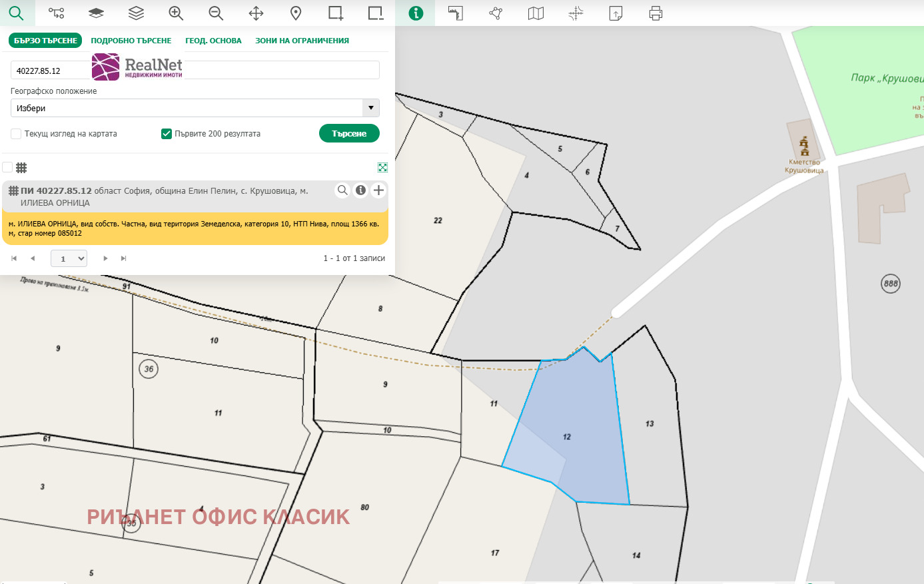Go to next results page arrow
Image resolution: width=924 pixels, height=584 pixels.
pyautogui.click(x=105, y=258)
